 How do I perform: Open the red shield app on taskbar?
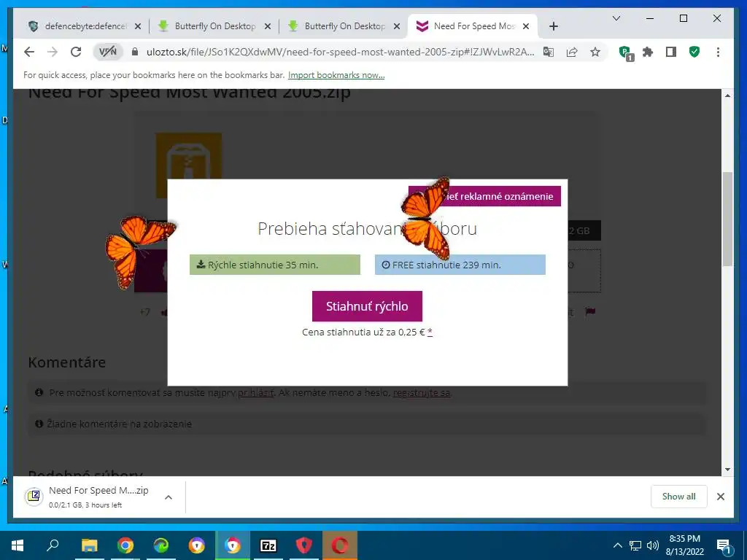coord(304,545)
